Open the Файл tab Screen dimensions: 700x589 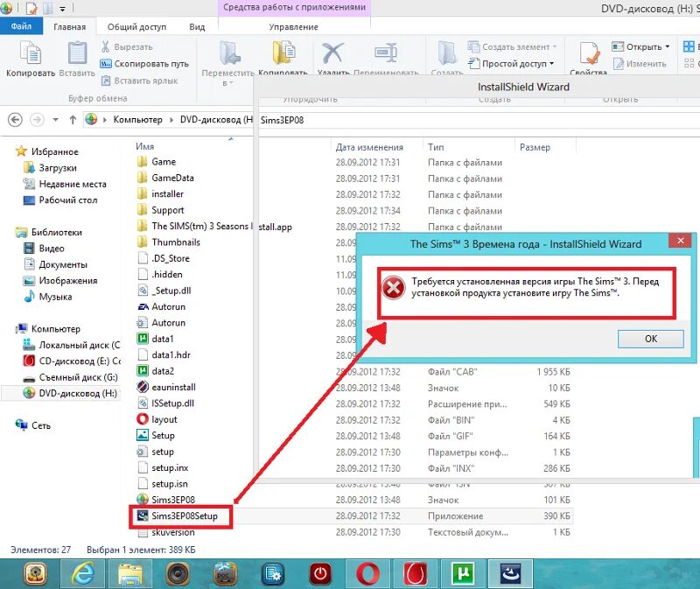coord(21,26)
